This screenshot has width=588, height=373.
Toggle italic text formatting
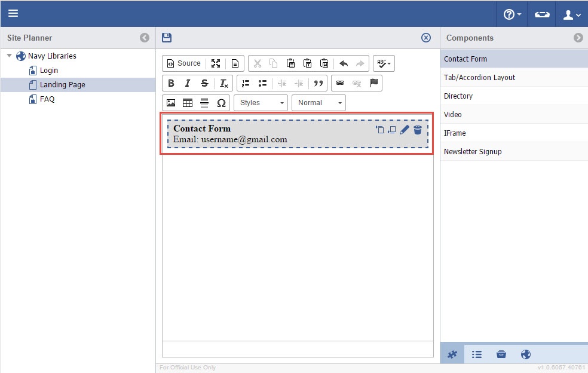click(188, 83)
